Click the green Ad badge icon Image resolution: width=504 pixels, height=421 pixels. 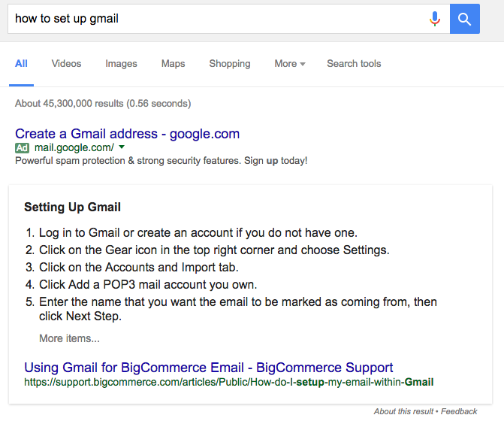coord(22,148)
